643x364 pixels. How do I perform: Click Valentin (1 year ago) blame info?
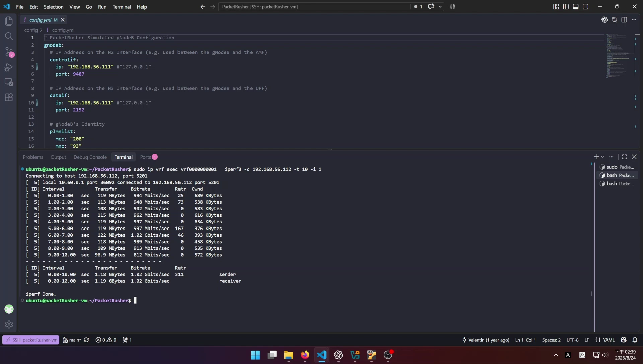(x=485, y=340)
